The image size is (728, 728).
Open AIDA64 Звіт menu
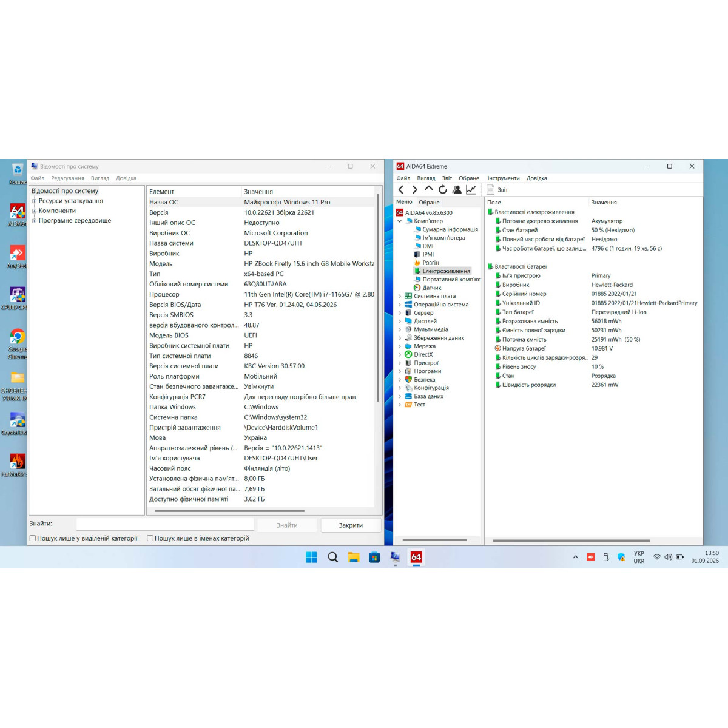447,178
